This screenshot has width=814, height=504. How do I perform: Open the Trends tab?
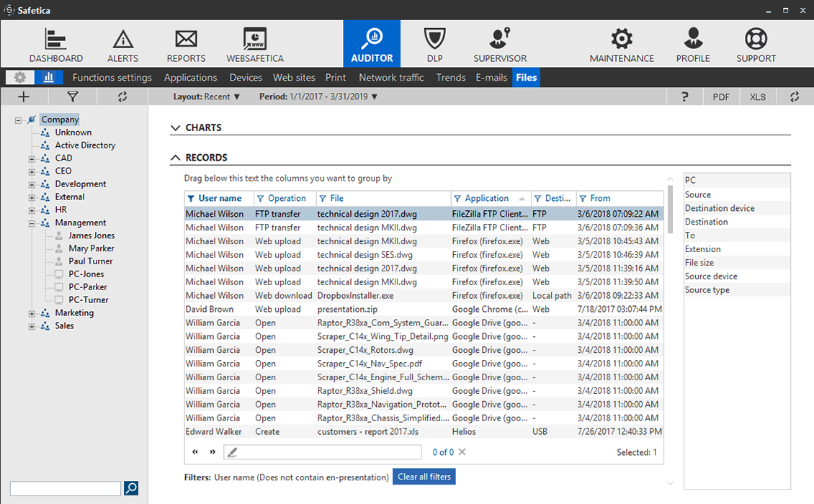[451, 77]
